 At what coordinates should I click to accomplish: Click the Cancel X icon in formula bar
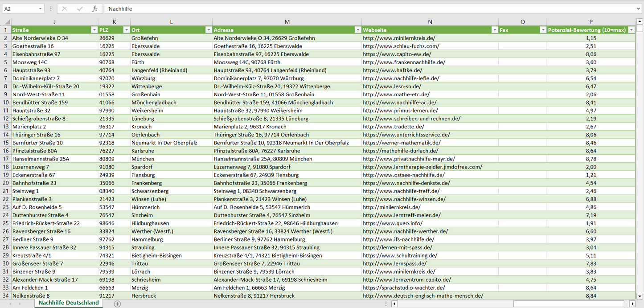65,9
